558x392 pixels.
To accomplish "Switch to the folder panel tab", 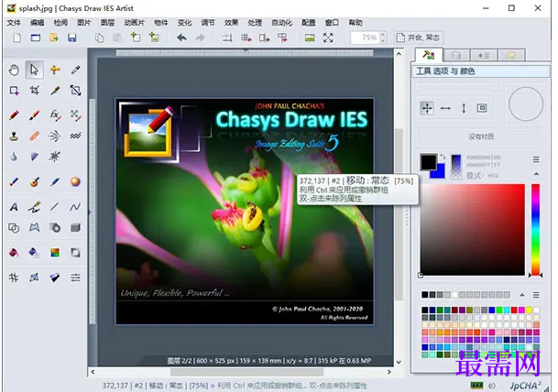I will pos(511,56).
